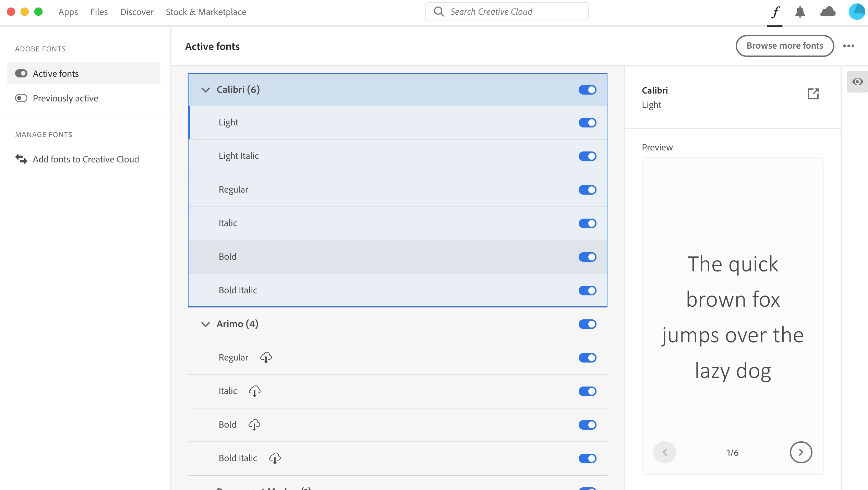Turn off the Calibri Bold font toggle
The height and width of the screenshot is (490, 868).
click(587, 257)
